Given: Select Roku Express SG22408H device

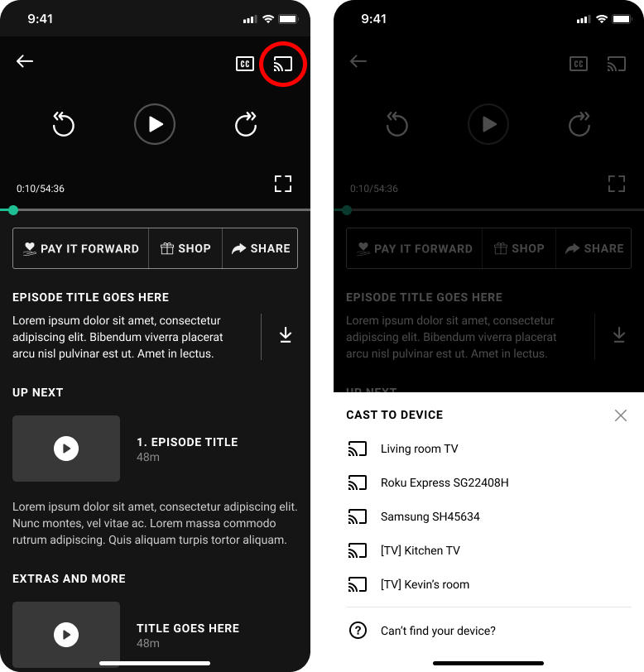Looking at the screenshot, I should [x=488, y=482].
